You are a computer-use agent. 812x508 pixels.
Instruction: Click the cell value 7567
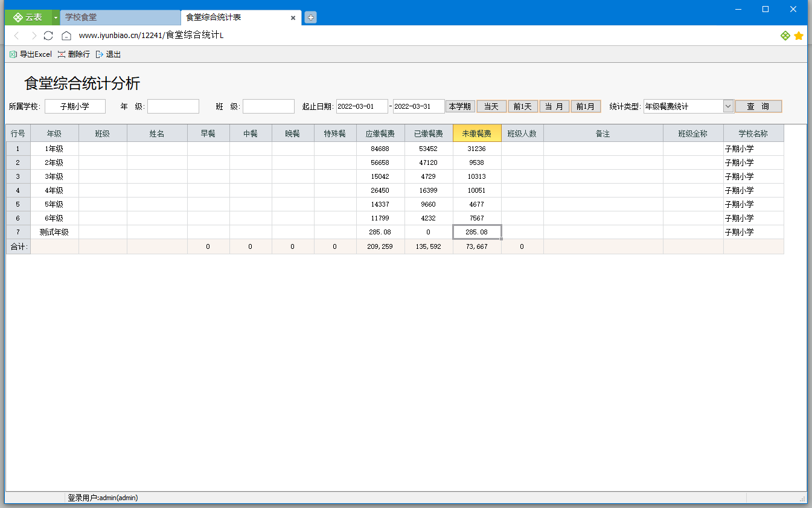click(x=477, y=218)
